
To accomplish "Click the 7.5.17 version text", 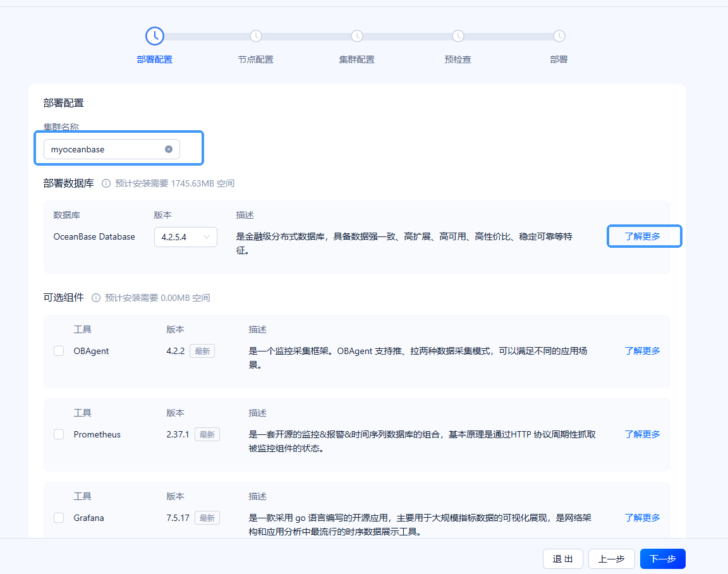I will point(178,518).
